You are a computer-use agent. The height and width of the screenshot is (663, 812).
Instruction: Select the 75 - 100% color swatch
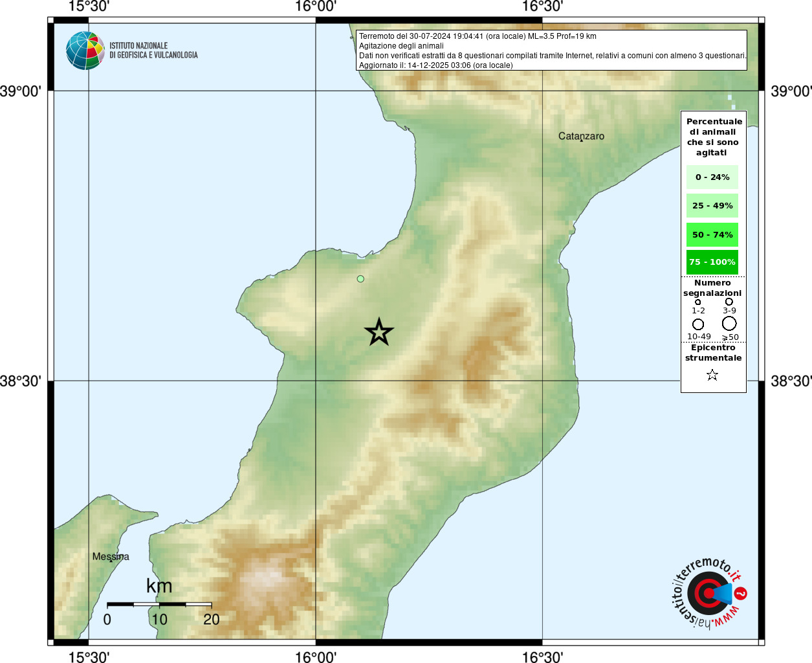(712, 262)
